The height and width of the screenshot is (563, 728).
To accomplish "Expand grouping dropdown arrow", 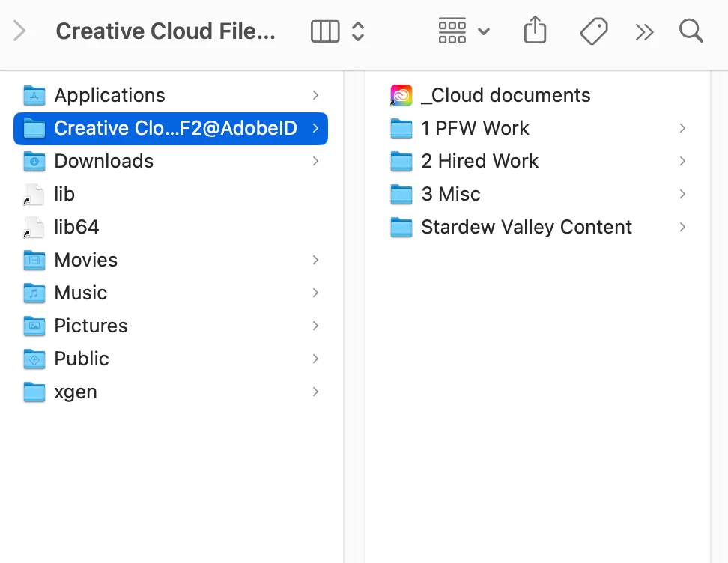I will pos(484,31).
